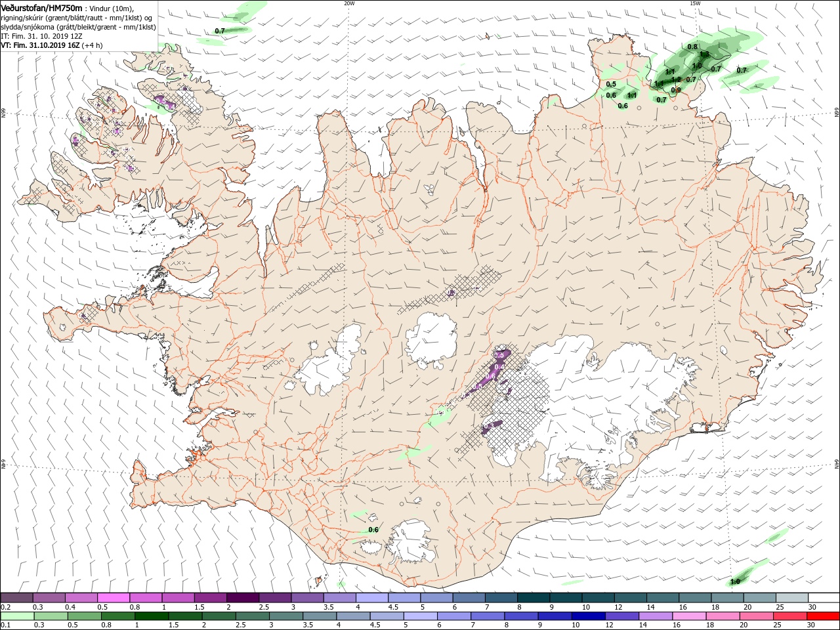This screenshot has width=840, height=630.
Task: Click the 0.7 value in the sea north of the Westfjords
Action: pos(220,31)
